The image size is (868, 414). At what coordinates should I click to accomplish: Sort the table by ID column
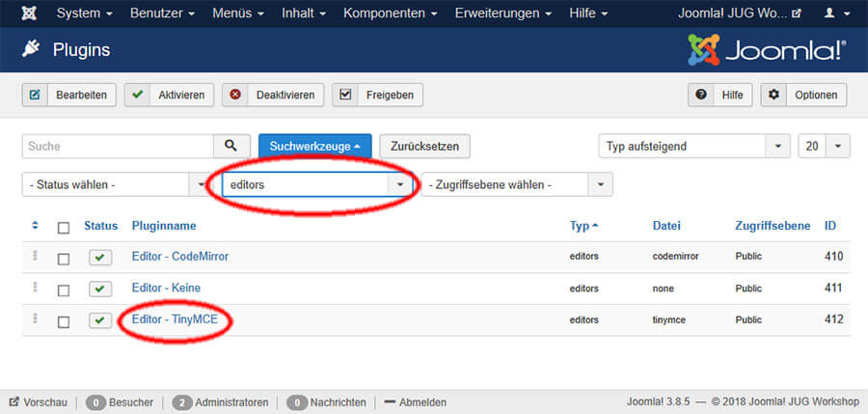[x=830, y=226]
